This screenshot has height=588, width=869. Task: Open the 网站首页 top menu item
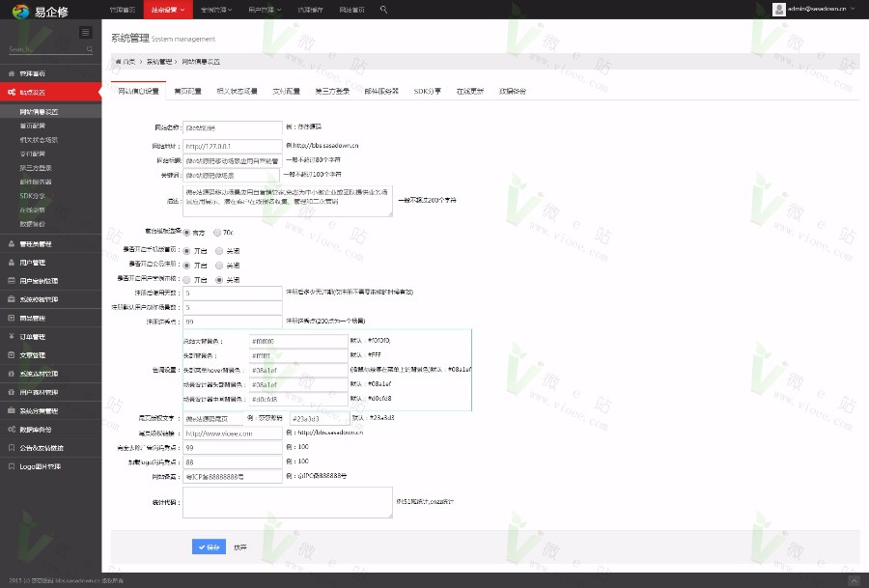[x=351, y=10]
